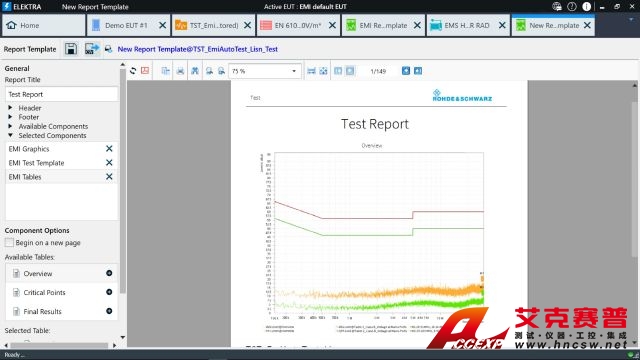Click the left panel vertical scrollbar

pos(122,180)
